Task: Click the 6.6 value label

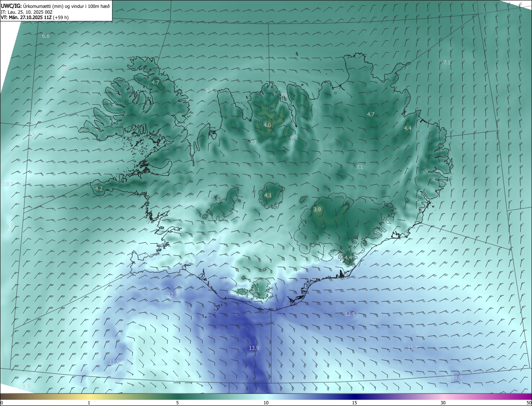Action: tap(46, 36)
